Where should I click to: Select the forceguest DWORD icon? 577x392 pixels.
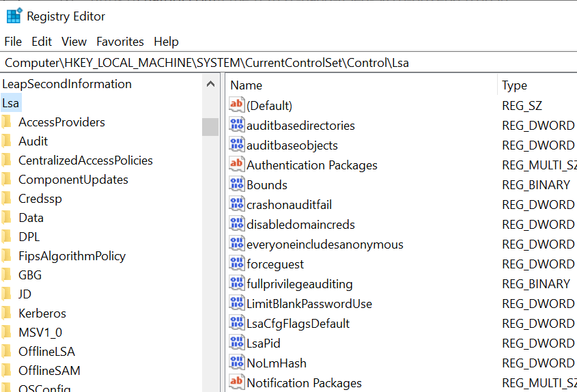click(x=237, y=264)
